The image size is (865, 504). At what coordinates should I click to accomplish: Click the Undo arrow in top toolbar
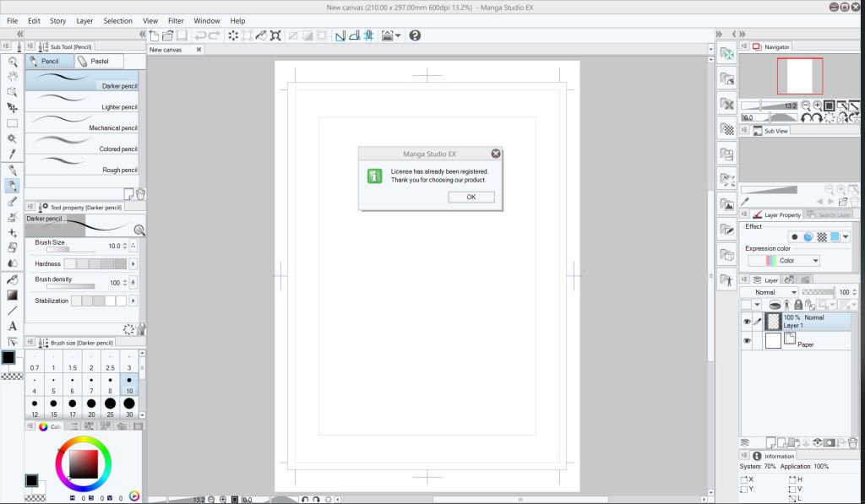tap(200, 35)
